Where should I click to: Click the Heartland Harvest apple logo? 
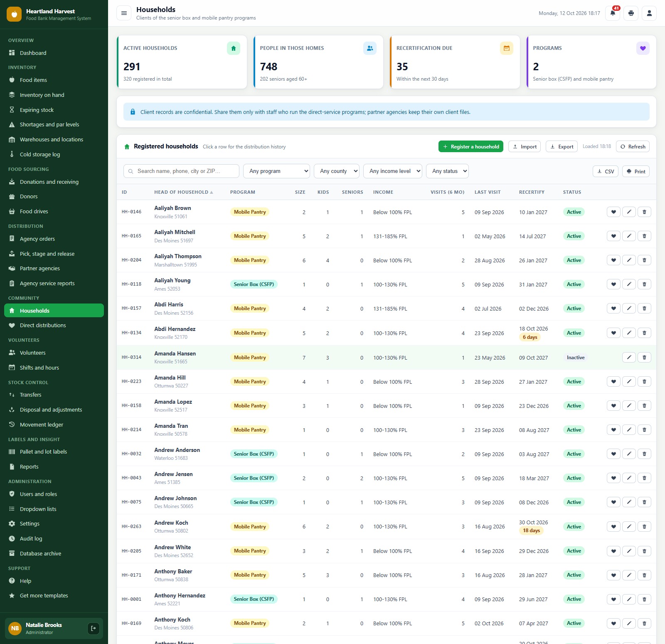click(x=14, y=14)
